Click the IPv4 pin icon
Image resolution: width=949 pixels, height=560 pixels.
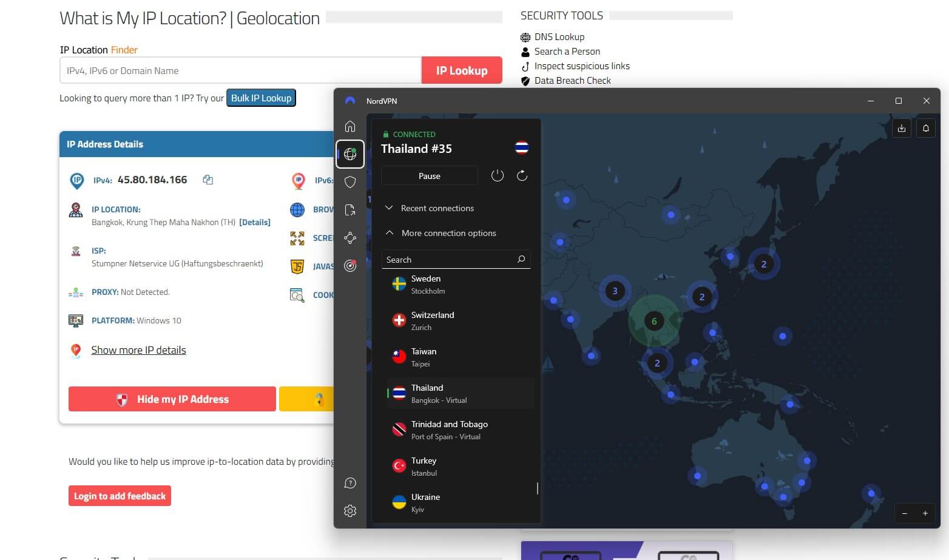tap(77, 180)
